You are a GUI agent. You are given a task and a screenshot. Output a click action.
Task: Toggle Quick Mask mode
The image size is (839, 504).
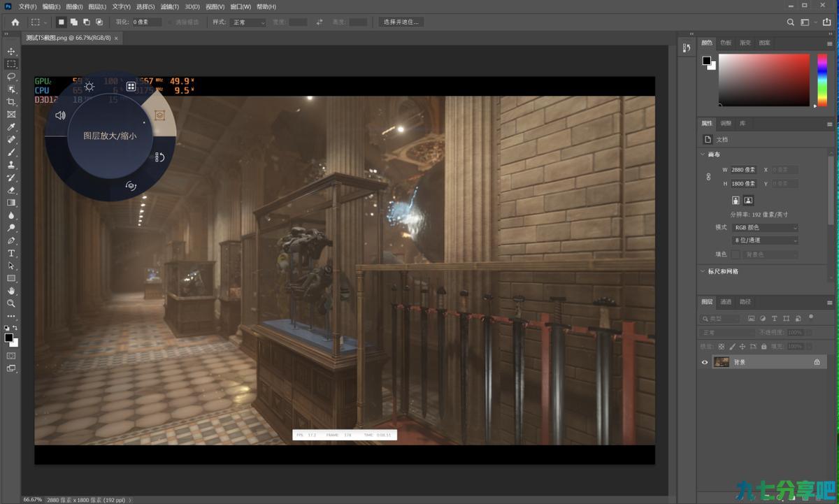click(11, 356)
